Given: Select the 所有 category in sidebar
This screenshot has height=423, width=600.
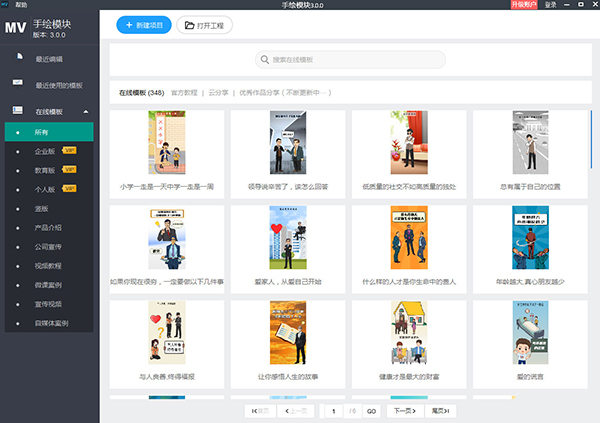Looking at the screenshot, I should pos(42,132).
